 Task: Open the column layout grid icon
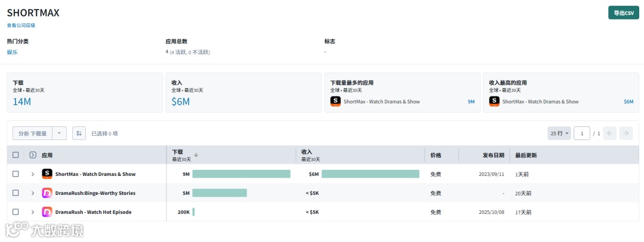[x=79, y=134]
